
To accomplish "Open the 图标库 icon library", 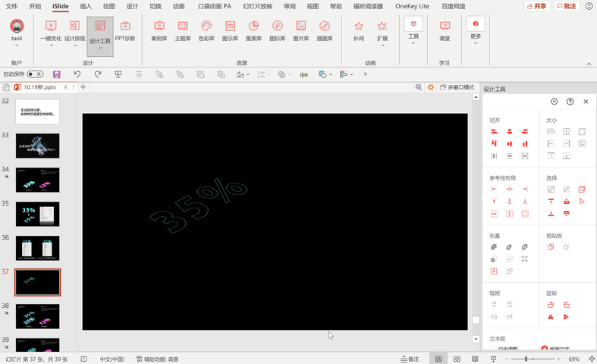I will tap(277, 30).
